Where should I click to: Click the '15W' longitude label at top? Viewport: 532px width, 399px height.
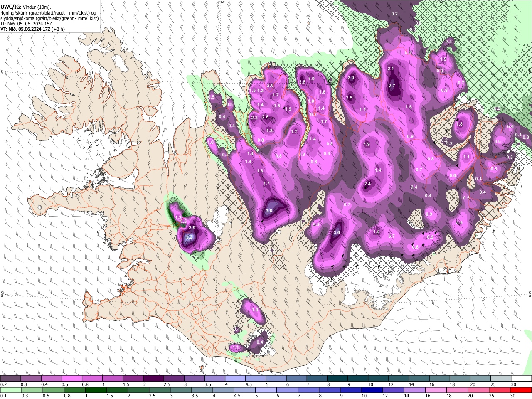(440, 2)
